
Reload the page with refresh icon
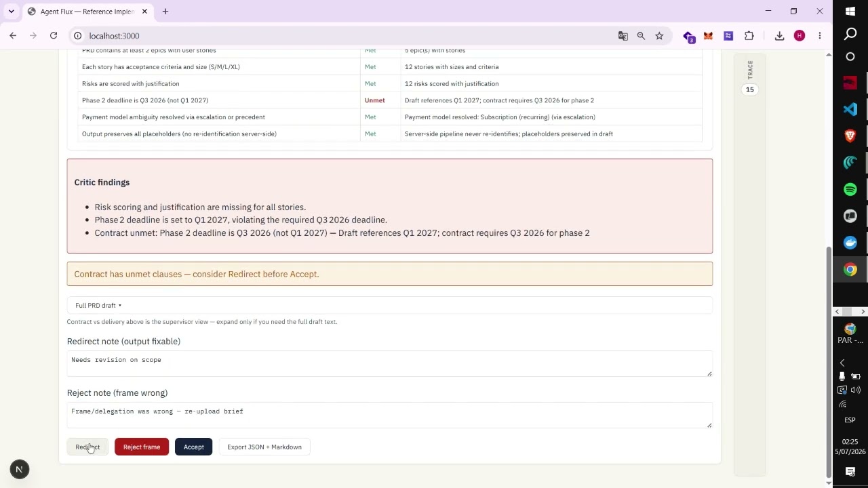pyautogui.click(x=54, y=36)
